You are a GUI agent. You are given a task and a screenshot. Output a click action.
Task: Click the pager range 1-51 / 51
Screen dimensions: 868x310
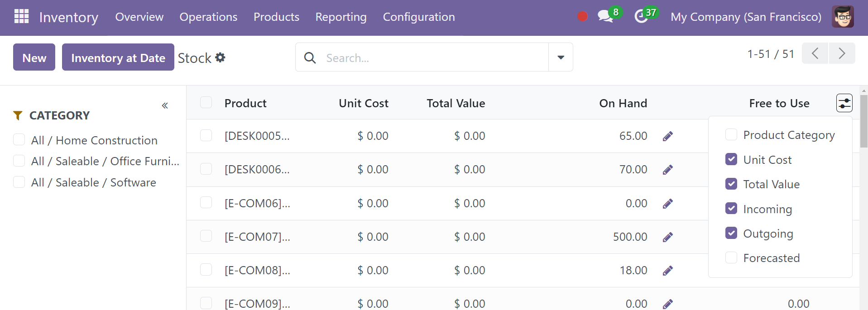tap(771, 54)
